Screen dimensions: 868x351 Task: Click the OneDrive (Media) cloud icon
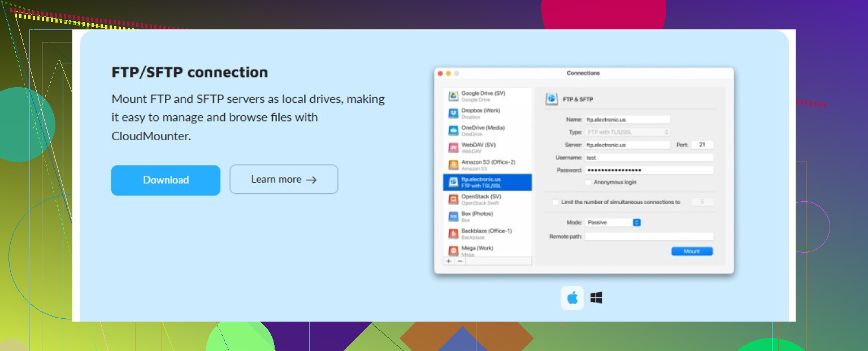pos(453,130)
